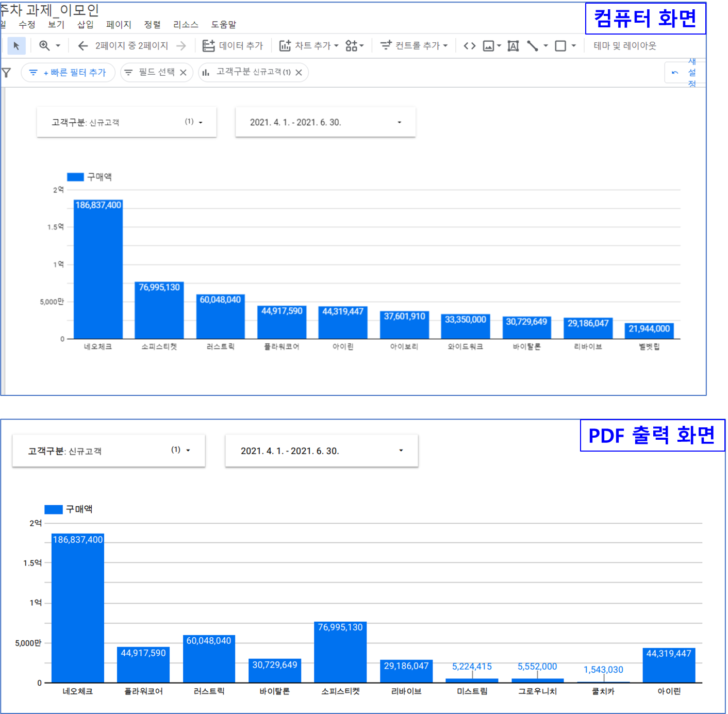The width and height of the screenshot is (728, 714).
Task: Select the 아이보리 bar in top chart
Action: 405,325
